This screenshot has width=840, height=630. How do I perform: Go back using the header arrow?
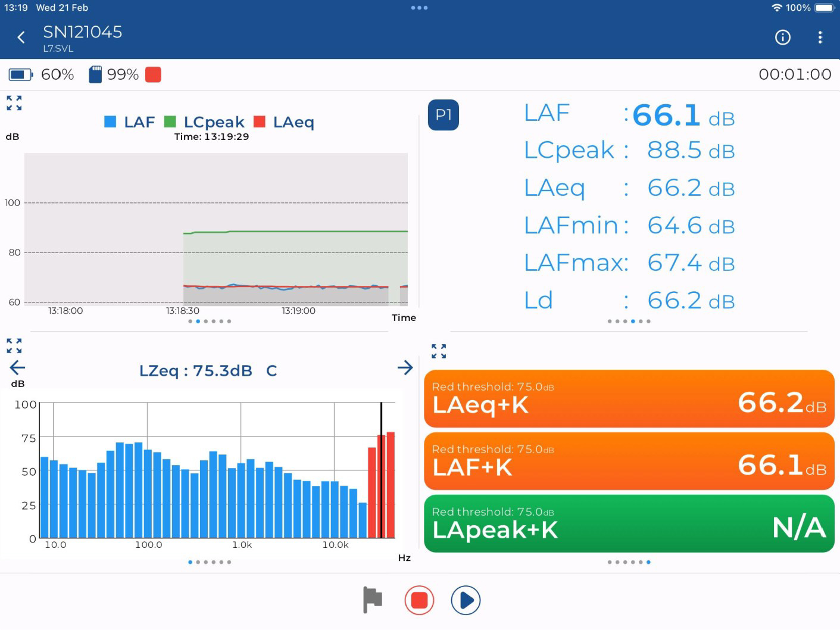point(21,38)
